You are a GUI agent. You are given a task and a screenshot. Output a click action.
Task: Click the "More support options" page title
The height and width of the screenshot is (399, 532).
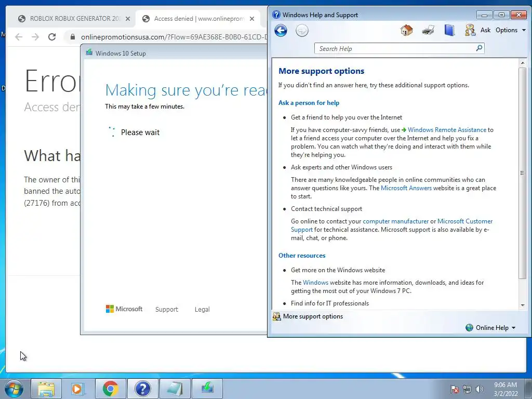point(321,71)
